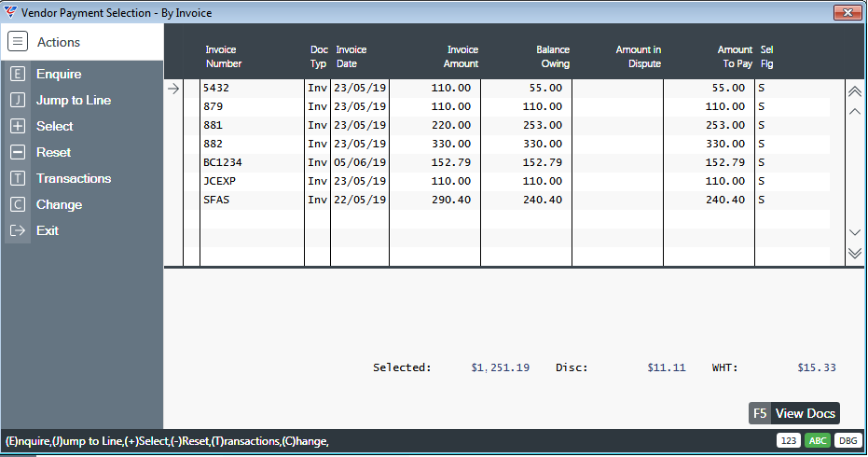
Task: Click the Reset minus icon
Action: (x=18, y=152)
